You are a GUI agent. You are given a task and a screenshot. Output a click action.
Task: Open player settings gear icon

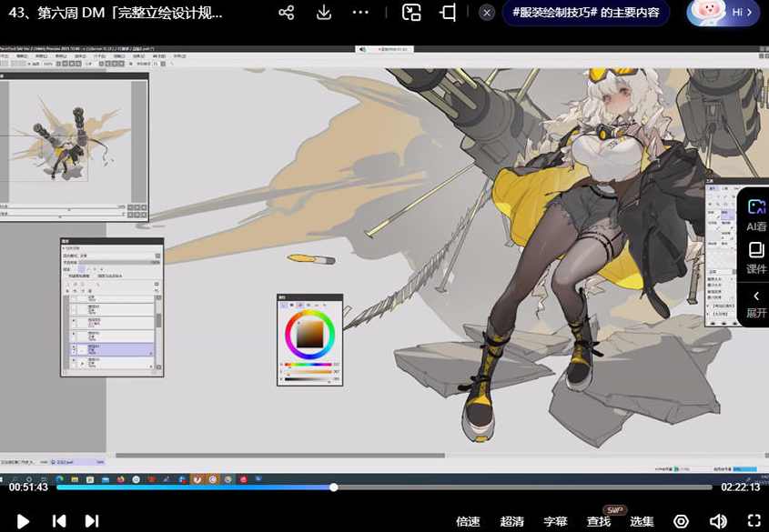(x=681, y=521)
